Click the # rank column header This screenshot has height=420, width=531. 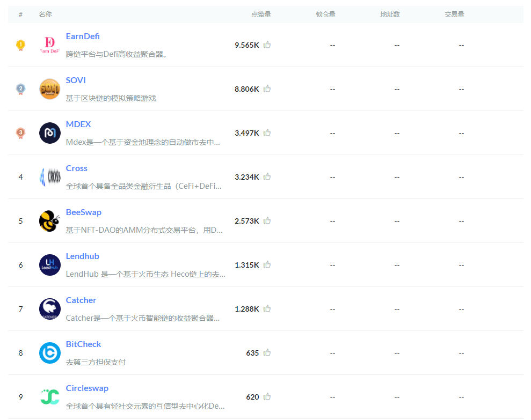pos(20,14)
